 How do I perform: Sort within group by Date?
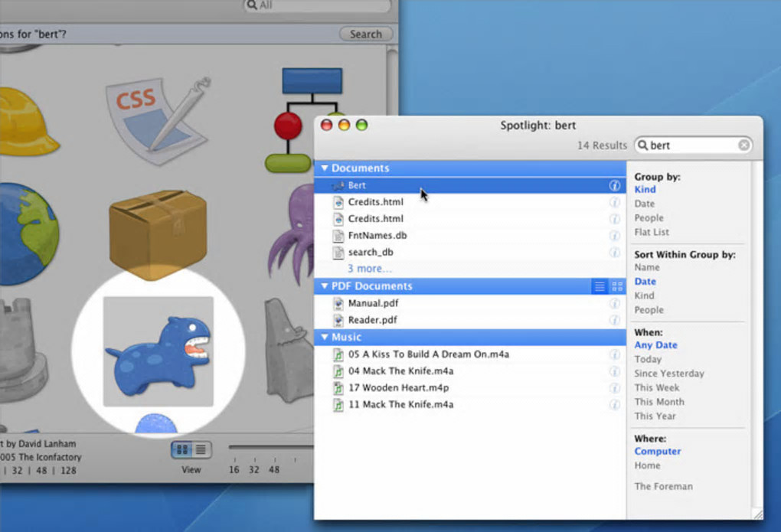(x=645, y=282)
